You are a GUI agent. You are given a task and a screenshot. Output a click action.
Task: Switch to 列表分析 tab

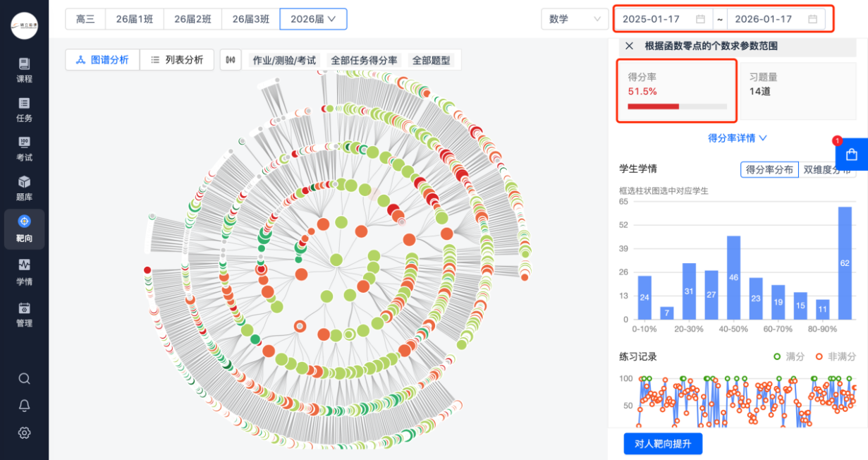(177, 60)
